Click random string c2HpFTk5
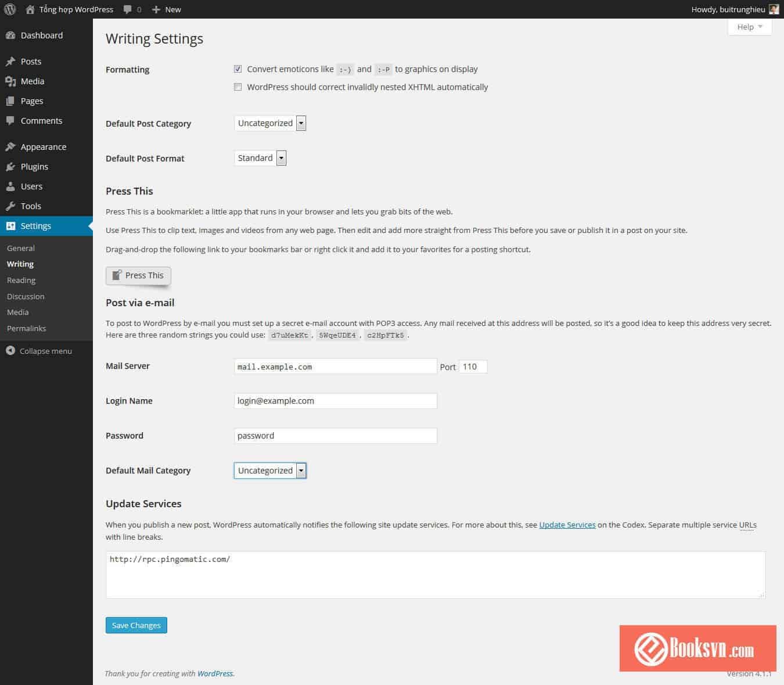The height and width of the screenshot is (685, 784). point(386,335)
